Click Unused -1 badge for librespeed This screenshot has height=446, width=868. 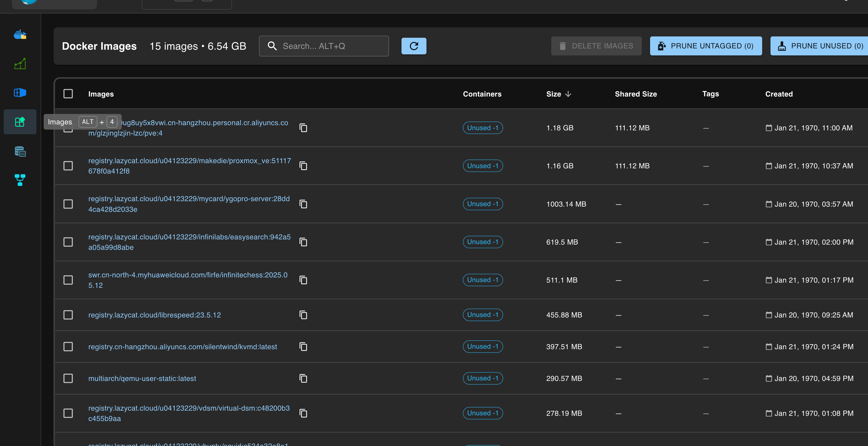tap(483, 315)
